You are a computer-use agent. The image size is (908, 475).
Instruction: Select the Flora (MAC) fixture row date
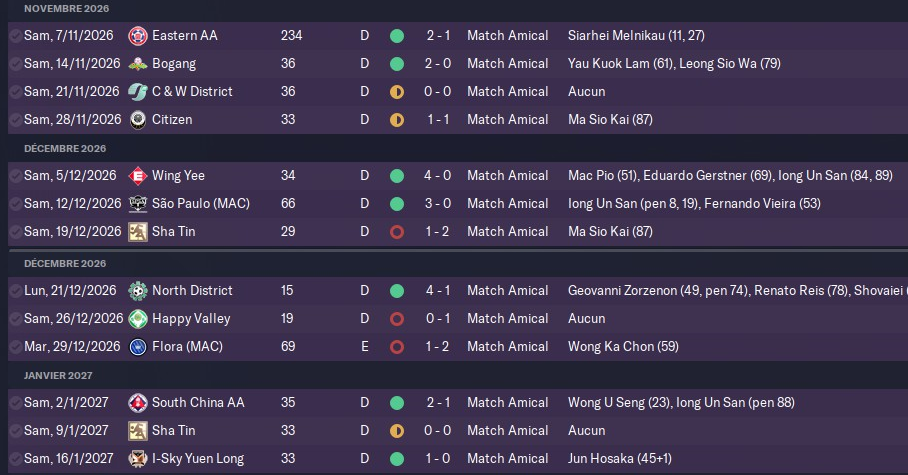point(72,347)
